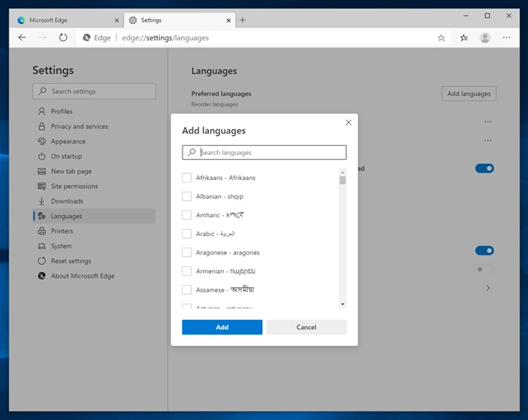Toggle the upper blue switch on Languages page
The width and height of the screenshot is (528, 420).
tap(485, 168)
